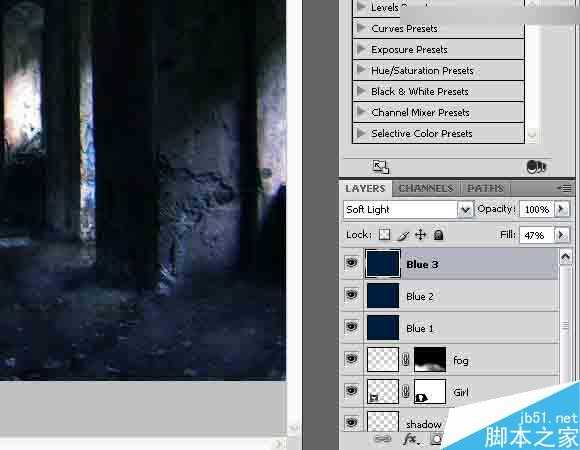Click the add layer style fx icon

411,439
